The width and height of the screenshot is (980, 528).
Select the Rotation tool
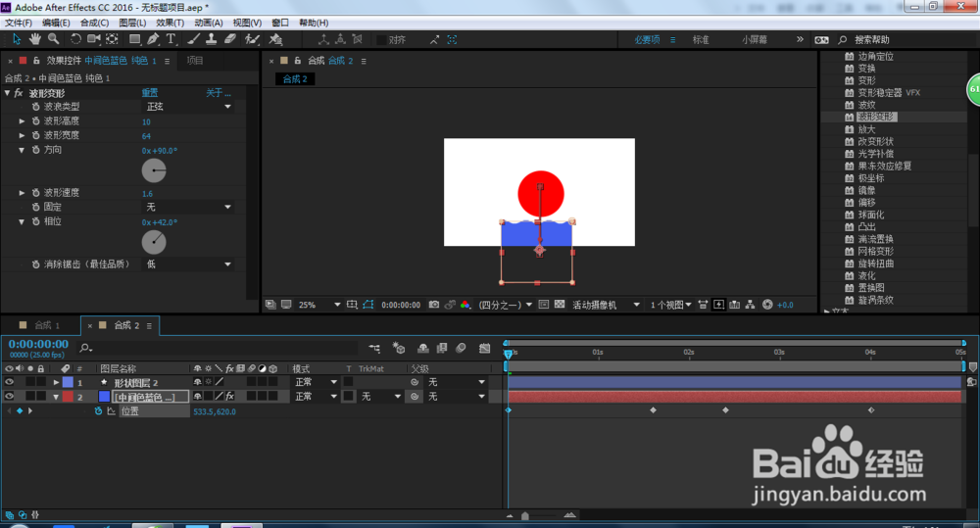(x=75, y=39)
